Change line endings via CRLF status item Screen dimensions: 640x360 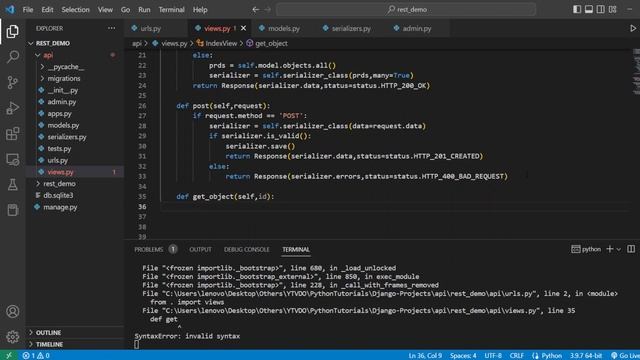[x=516, y=356]
